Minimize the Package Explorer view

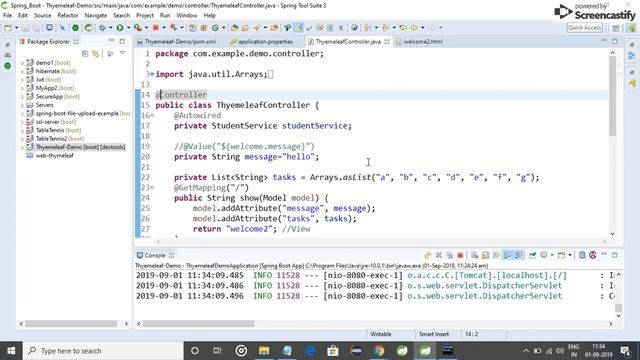pos(111,41)
